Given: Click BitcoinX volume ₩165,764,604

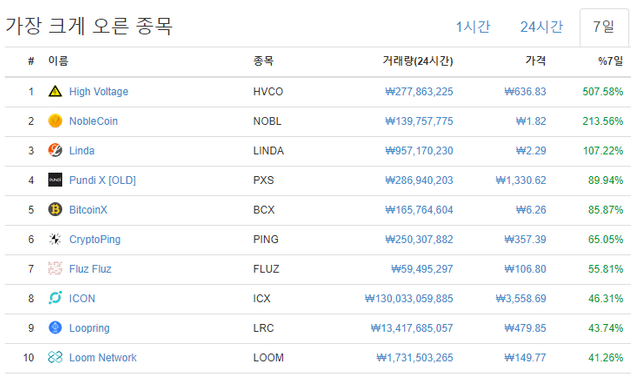Looking at the screenshot, I should click(419, 210).
